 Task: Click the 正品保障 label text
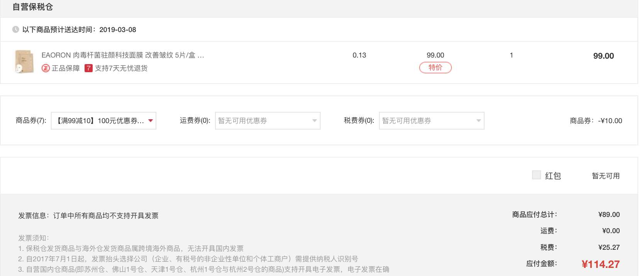(x=66, y=68)
